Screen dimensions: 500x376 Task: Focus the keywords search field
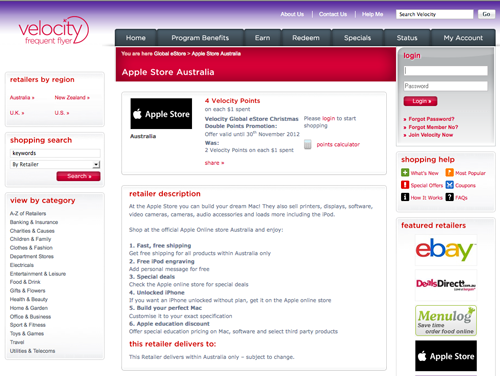(55, 153)
